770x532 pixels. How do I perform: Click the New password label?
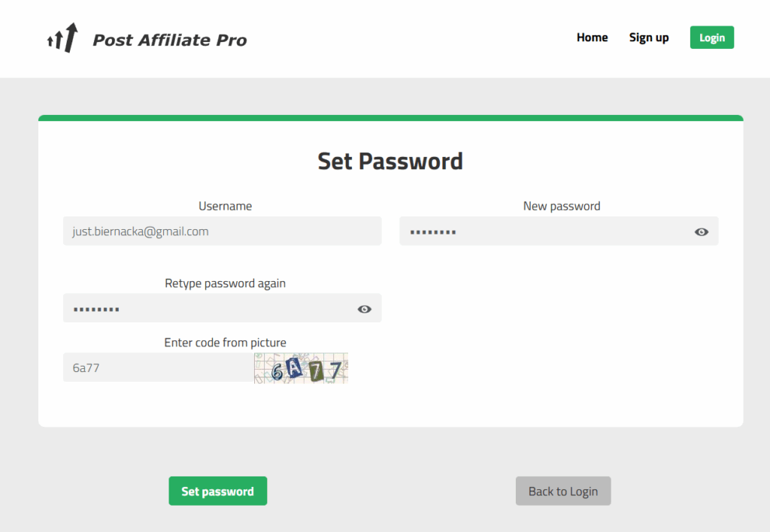(562, 206)
